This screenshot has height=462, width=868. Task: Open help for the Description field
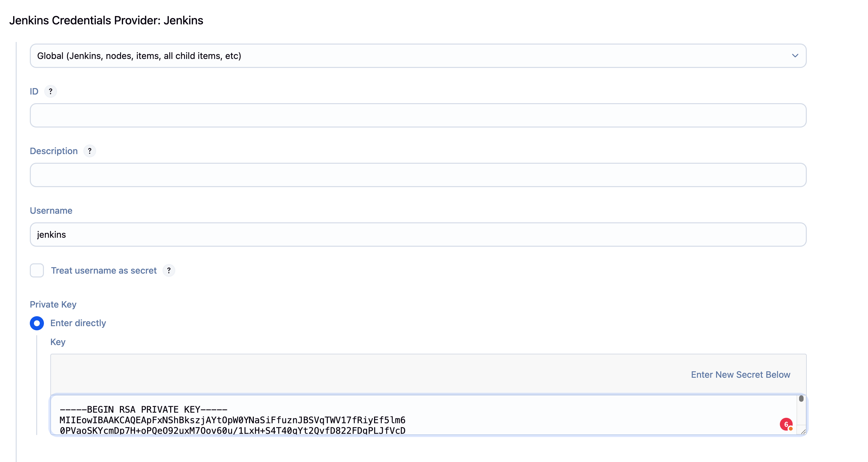click(x=90, y=151)
